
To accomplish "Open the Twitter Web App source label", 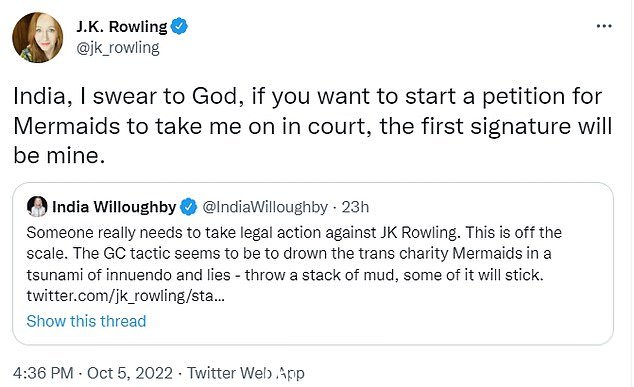I will click(245, 373).
